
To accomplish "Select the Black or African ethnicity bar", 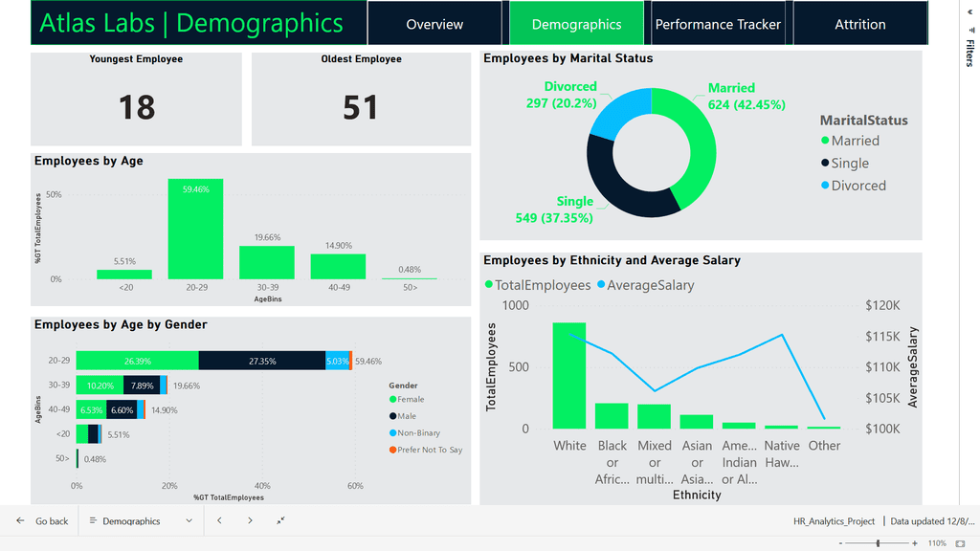I will coord(612,416).
